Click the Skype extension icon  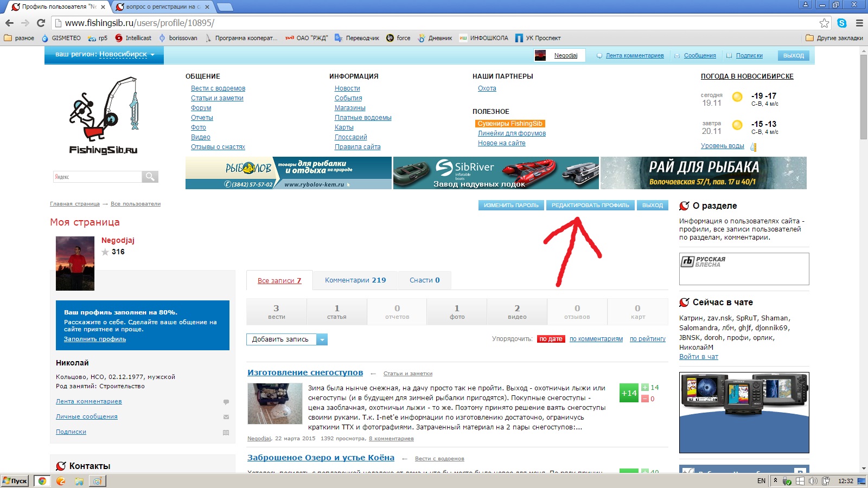coord(841,23)
